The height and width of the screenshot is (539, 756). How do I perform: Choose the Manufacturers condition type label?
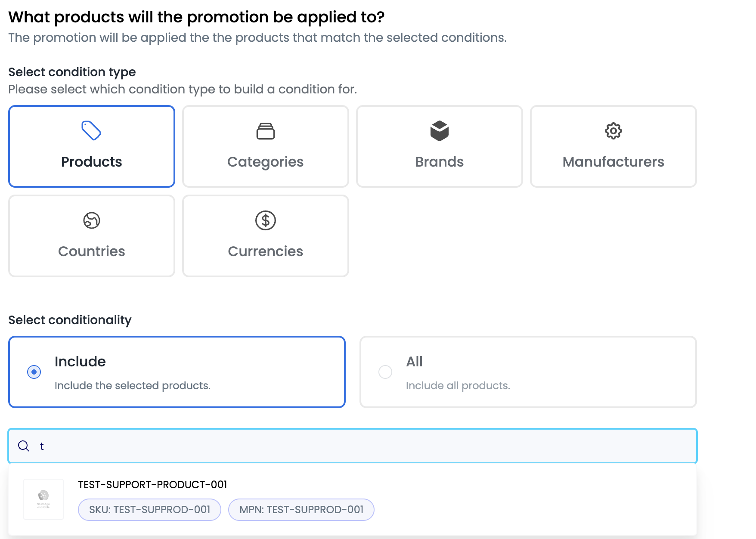(613, 162)
